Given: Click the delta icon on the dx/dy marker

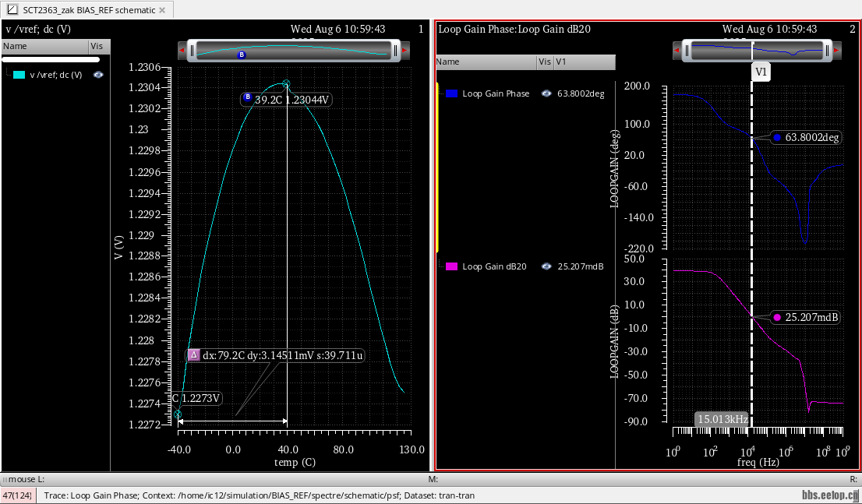Looking at the screenshot, I should 193,355.
